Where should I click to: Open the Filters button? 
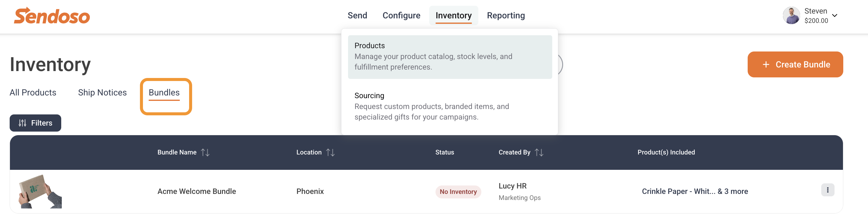pyautogui.click(x=35, y=123)
